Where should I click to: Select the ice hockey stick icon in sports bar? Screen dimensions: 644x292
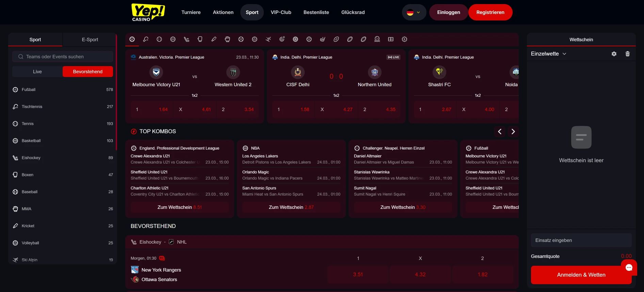coord(187,39)
